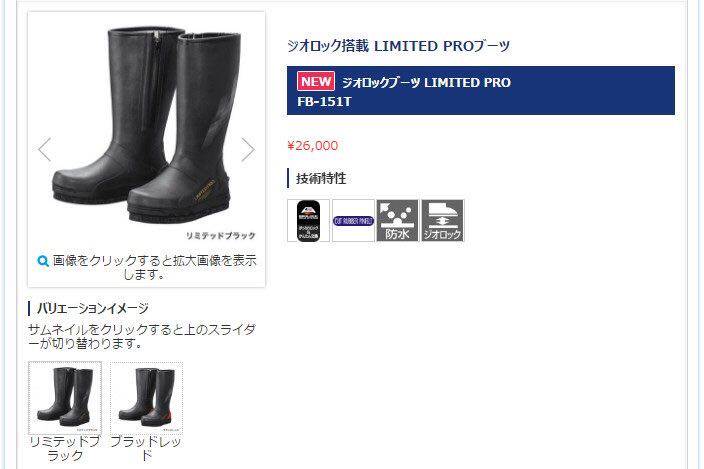Click the ブラッドレッド label under the thumbnail
704x469 pixels.
pos(146,448)
